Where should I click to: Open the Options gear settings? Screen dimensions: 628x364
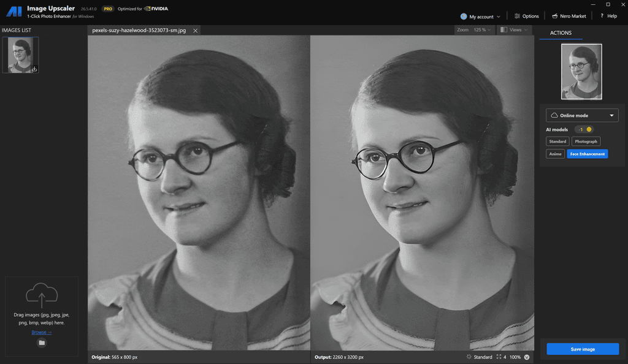526,15
